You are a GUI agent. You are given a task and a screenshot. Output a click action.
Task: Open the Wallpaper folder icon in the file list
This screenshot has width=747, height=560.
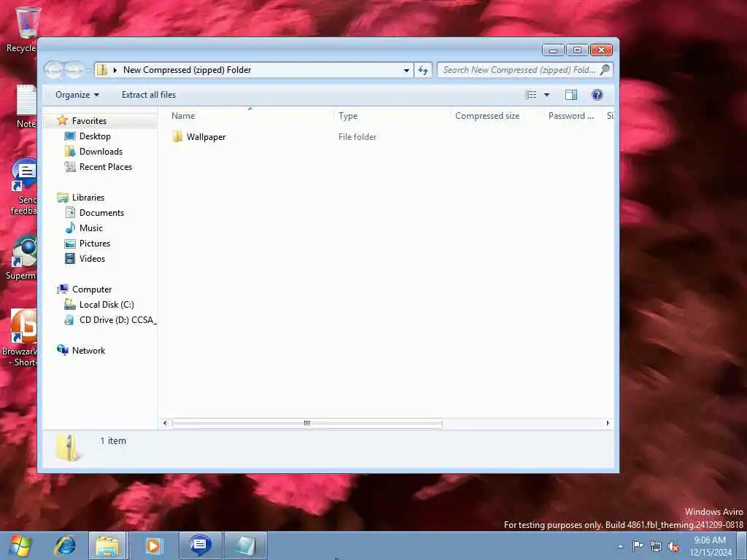pyautogui.click(x=178, y=136)
